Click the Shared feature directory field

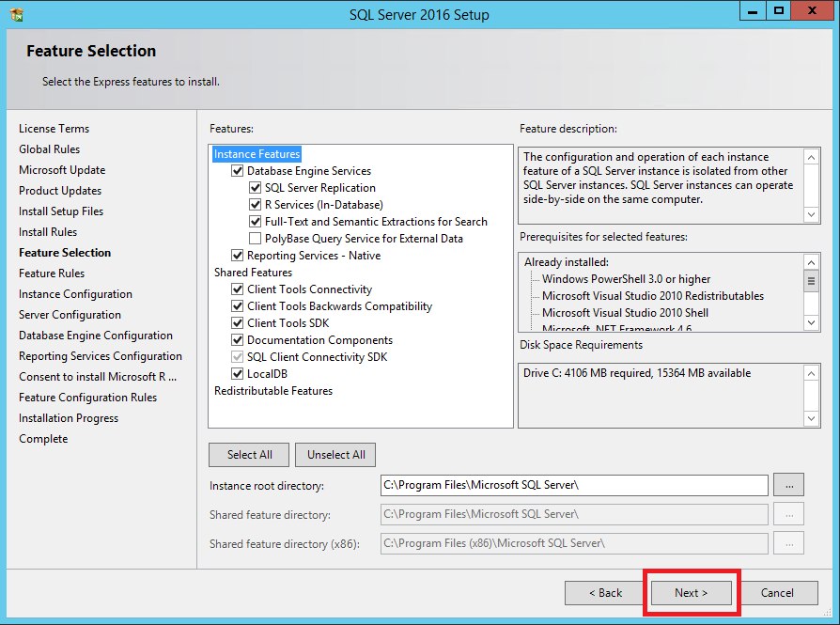point(574,514)
